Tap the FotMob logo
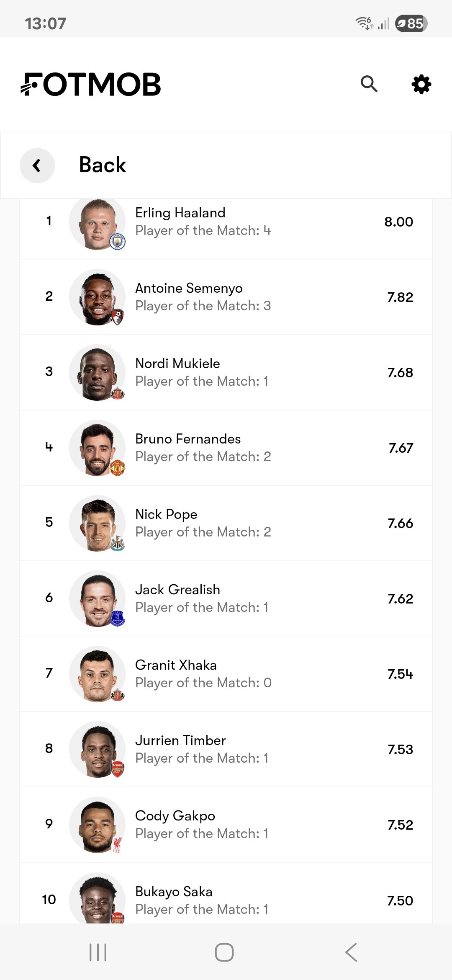Viewport: 452px width, 980px height. click(91, 84)
